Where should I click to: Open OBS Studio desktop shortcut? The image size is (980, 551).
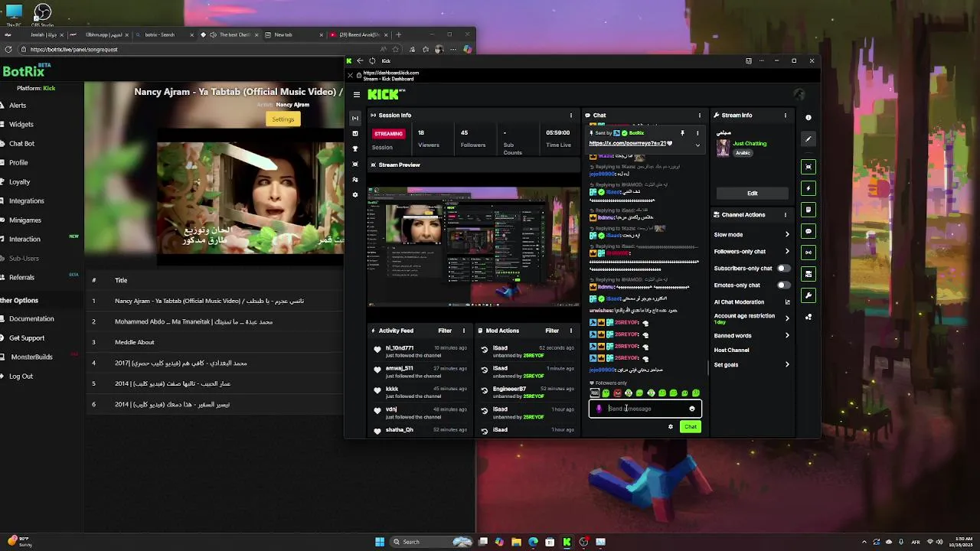point(43,14)
